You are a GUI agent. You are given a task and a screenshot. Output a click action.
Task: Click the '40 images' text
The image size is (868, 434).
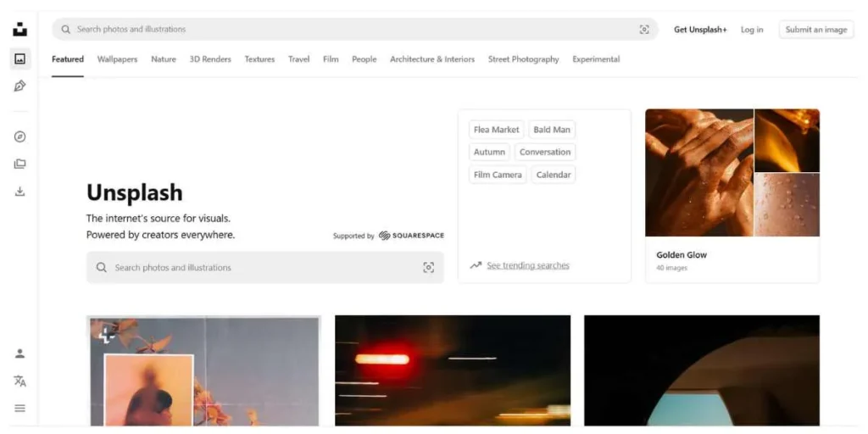tap(671, 269)
